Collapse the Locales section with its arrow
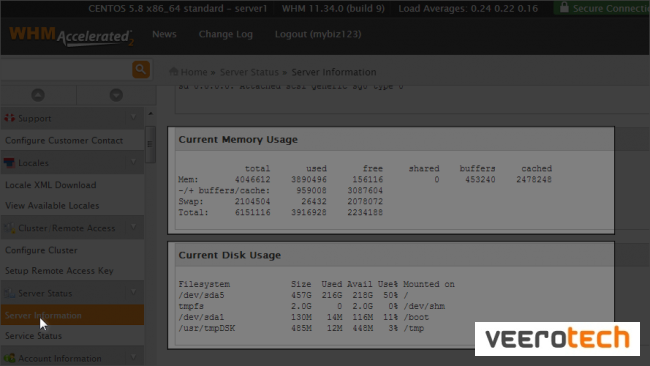The height and width of the screenshot is (366, 650). coord(133,162)
